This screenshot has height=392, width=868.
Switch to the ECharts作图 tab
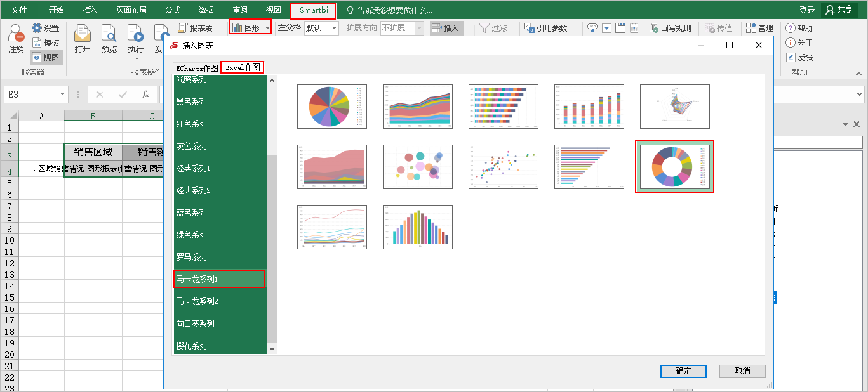click(x=197, y=67)
